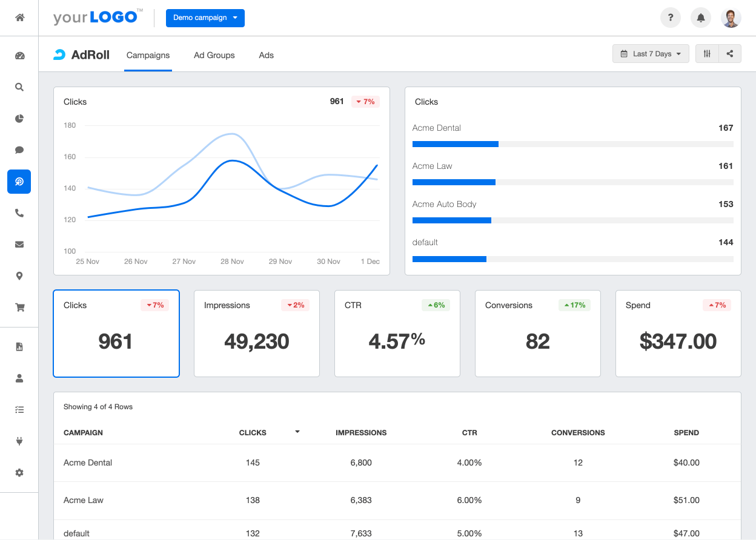Image resolution: width=756 pixels, height=540 pixels.
Task: Select the search icon in sidebar
Action: click(19, 87)
